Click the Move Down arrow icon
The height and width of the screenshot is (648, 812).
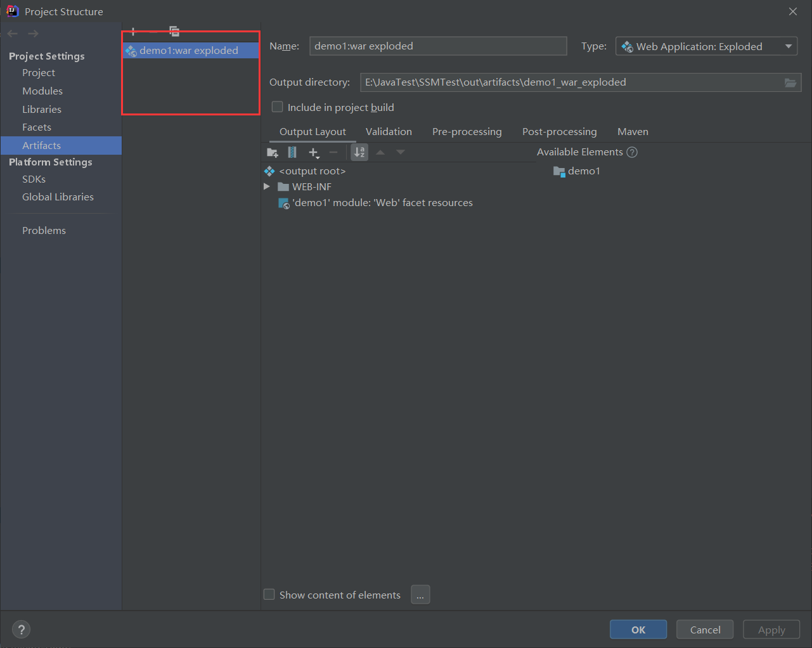click(x=401, y=152)
